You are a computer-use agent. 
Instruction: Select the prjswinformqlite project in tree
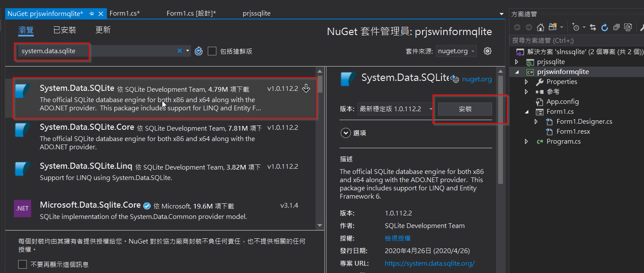tap(563, 72)
